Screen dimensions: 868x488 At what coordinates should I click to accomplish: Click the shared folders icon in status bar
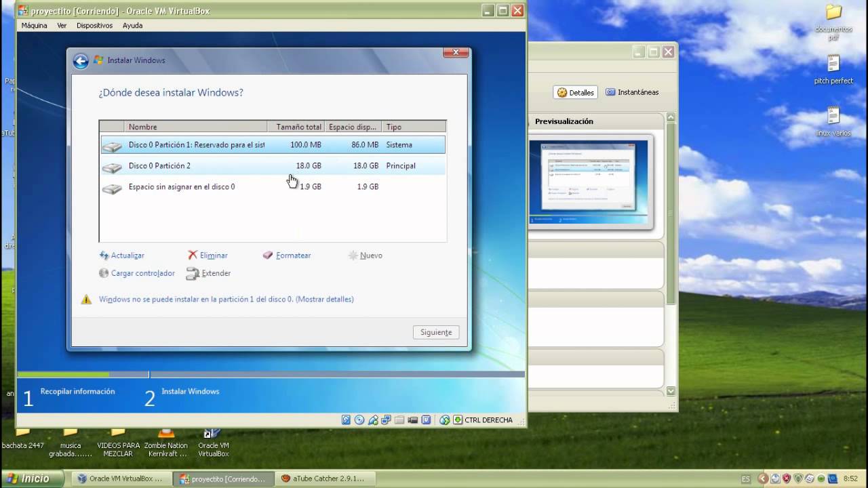click(x=399, y=420)
